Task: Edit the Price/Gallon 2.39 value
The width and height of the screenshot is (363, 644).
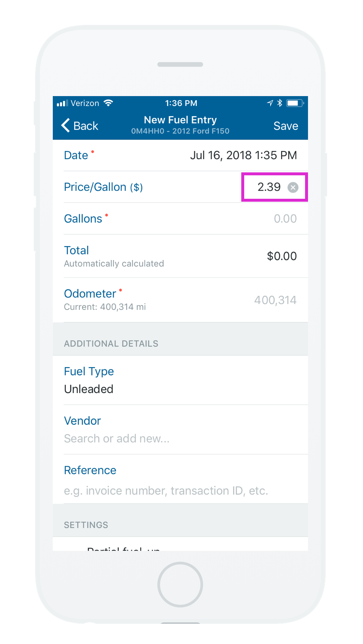Action: coord(269,187)
